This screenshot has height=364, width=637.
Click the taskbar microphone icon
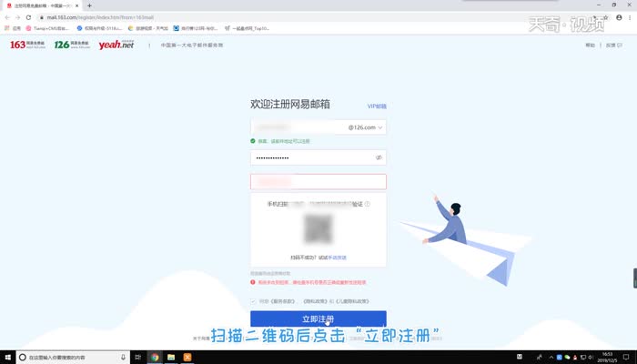point(123,357)
